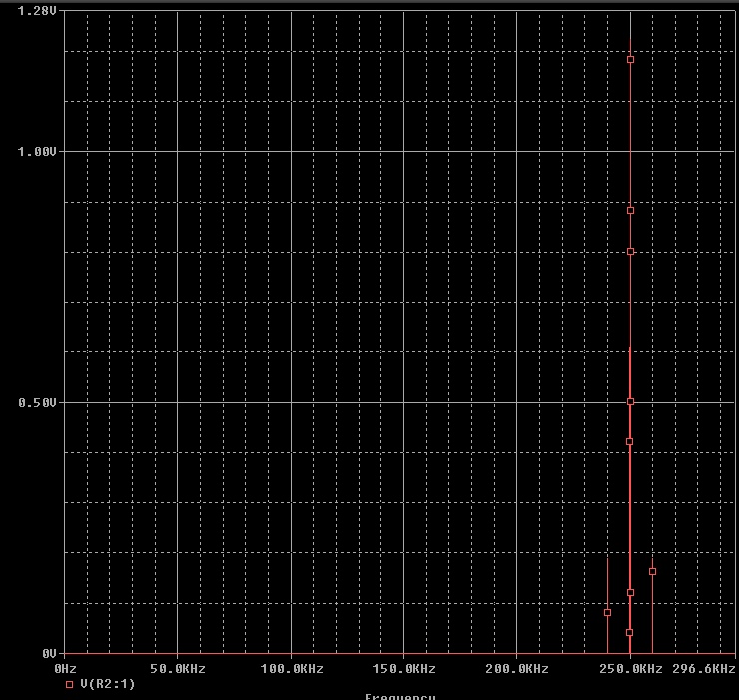
Task: Click the 0Hz X-axis label
Action: pyautogui.click(x=66, y=668)
